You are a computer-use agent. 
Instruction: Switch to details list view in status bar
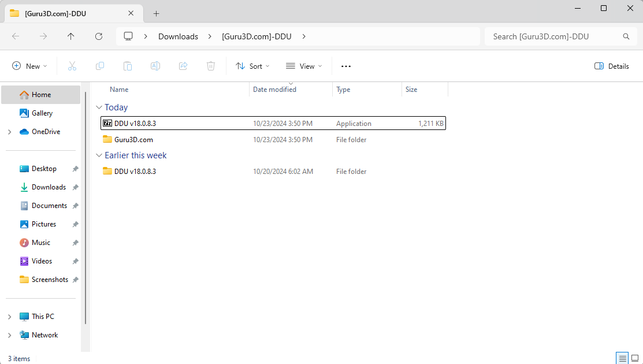[622, 358]
